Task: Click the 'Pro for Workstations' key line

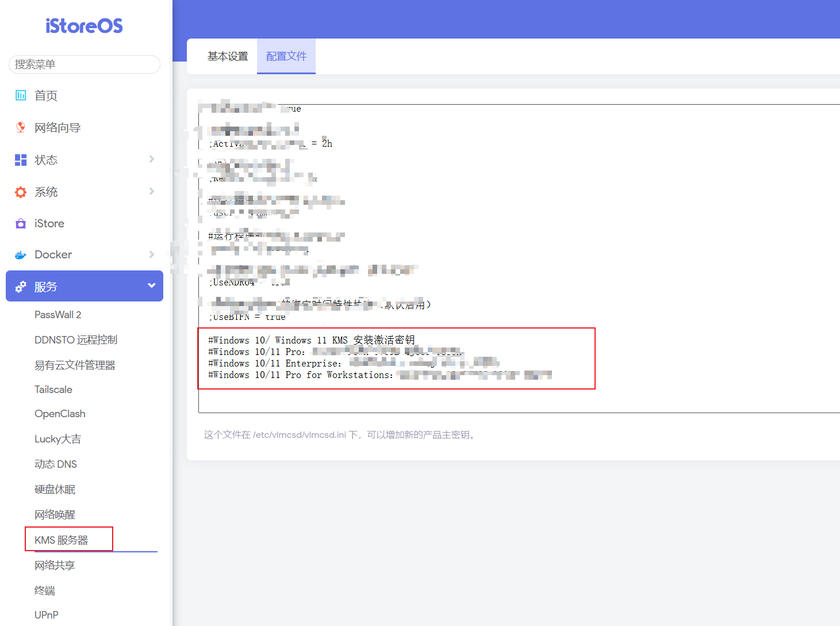Action: (379, 375)
